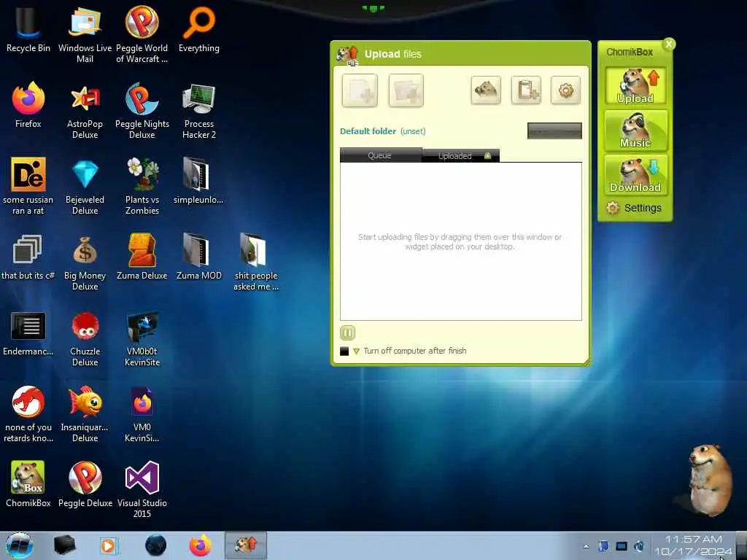Image resolution: width=747 pixels, height=560 pixels.
Task: Click the empty upload queue list area
Action: [461, 241]
